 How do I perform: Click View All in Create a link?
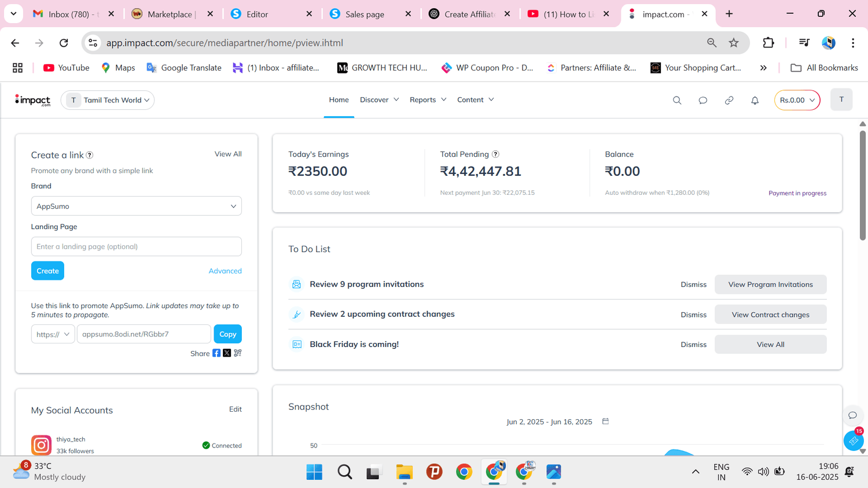coord(228,154)
